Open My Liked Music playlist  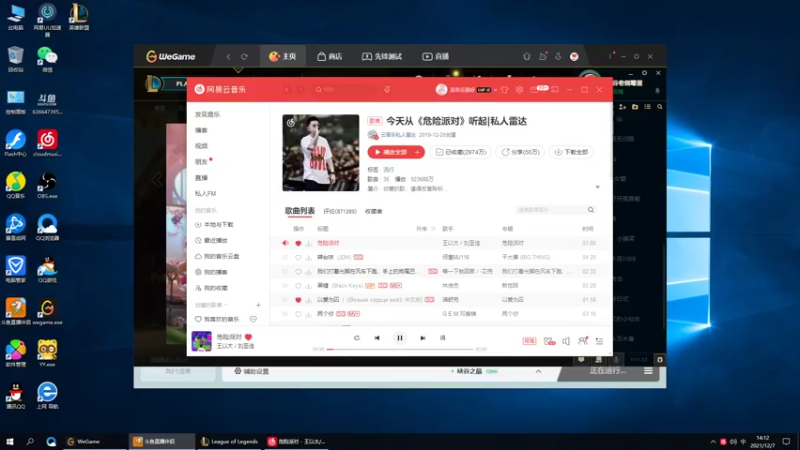(217, 319)
